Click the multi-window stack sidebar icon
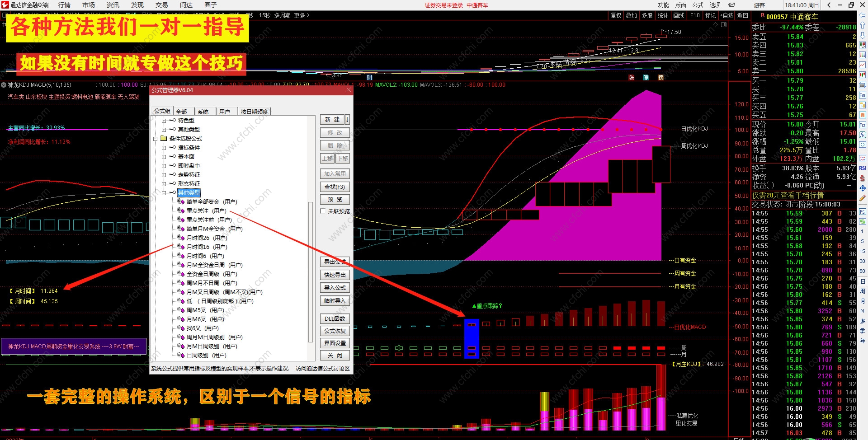This screenshot has width=868, height=440. [863, 85]
